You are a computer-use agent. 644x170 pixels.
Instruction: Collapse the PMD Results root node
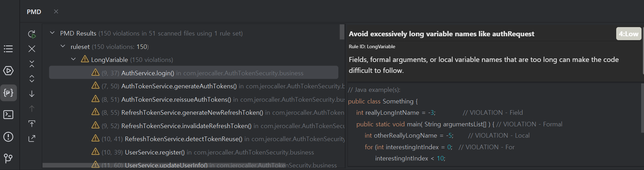(x=52, y=33)
